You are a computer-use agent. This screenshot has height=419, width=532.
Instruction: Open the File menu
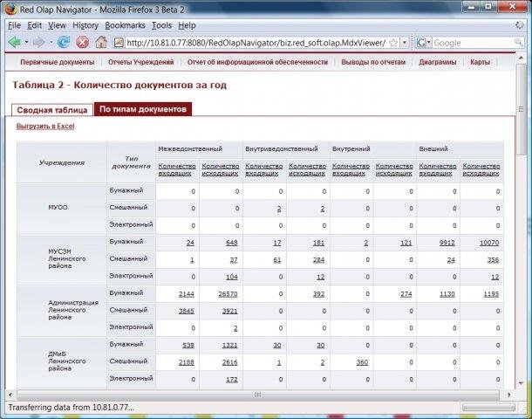click(15, 25)
